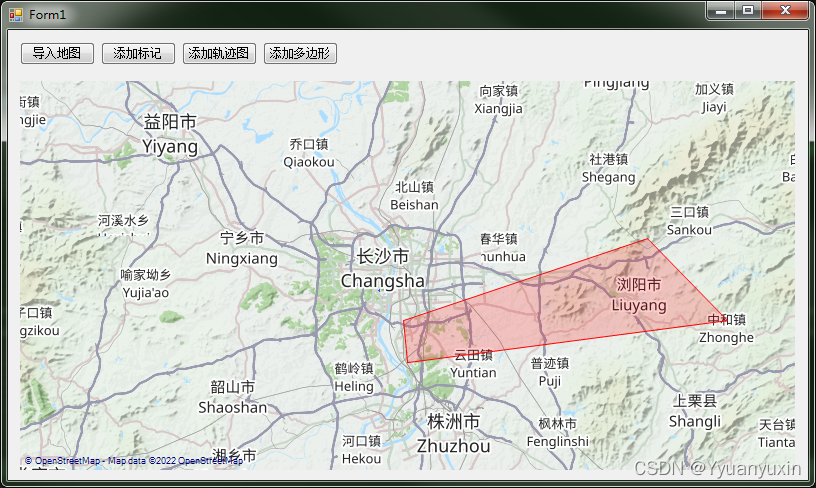Viewport: 816px width, 488px height.
Task: Click the Yuntian town label
Action: 474,364
